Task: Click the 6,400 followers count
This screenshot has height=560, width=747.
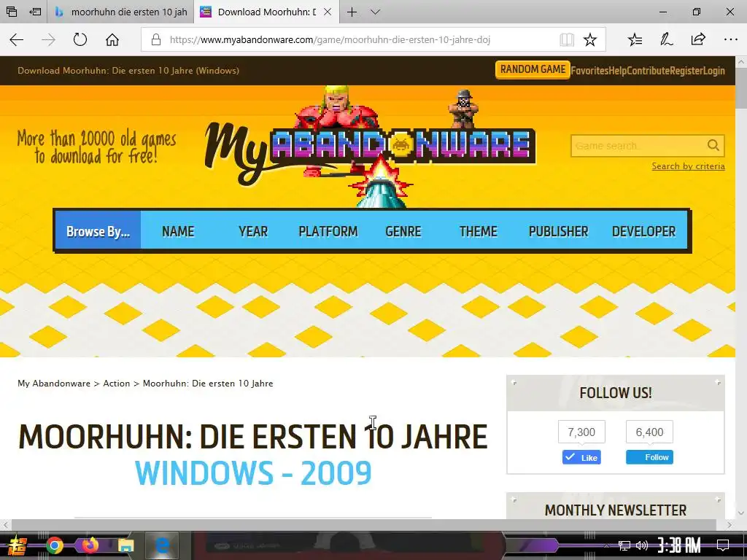Action: (649, 432)
